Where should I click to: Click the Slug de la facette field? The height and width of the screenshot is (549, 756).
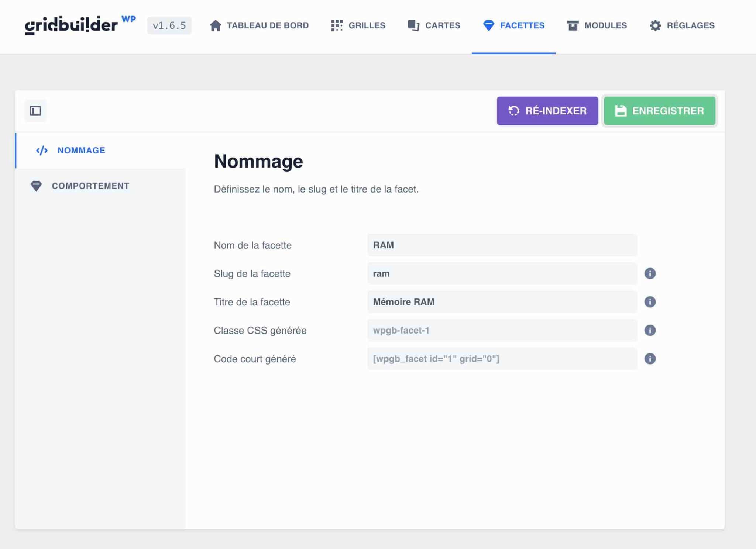[x=502, y=273]
